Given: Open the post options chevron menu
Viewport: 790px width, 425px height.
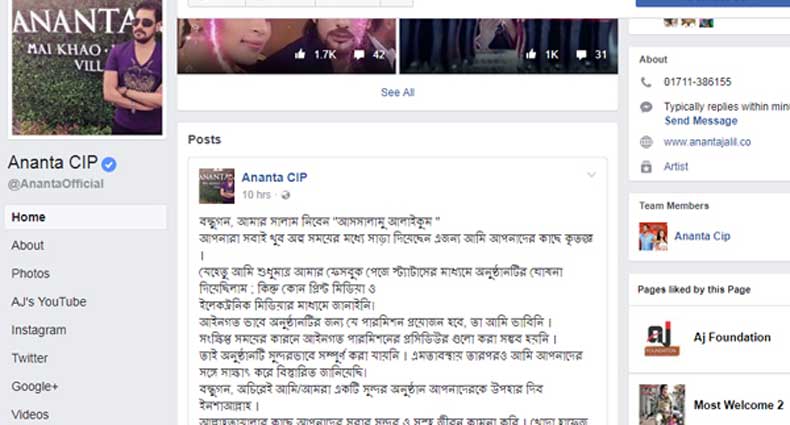Looking at the screenshot, I should click(x=591, y=175).
